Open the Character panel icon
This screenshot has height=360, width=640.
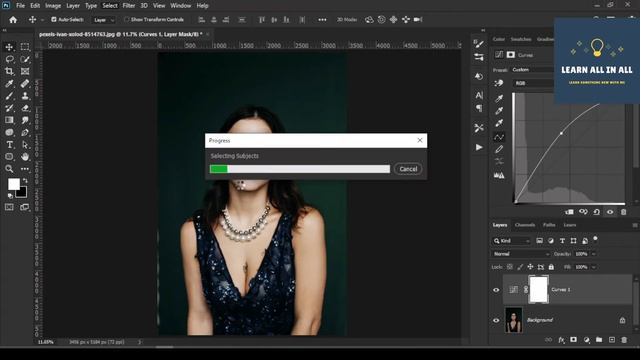(479, 96)
